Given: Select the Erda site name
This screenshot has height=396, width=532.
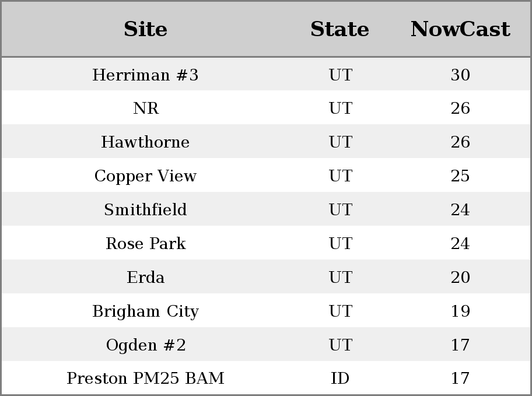Looking at the screenshot, I should 145,278.
